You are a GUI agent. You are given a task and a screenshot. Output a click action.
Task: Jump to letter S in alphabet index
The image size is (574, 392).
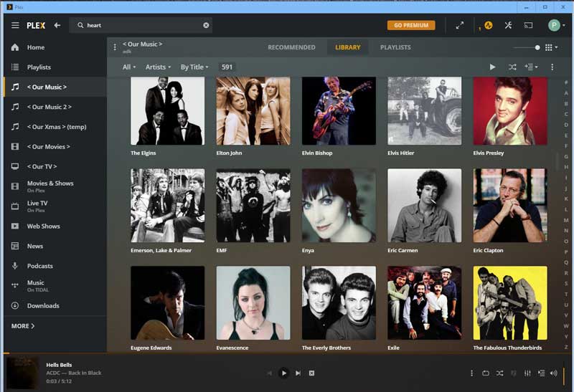coord(566,283)
